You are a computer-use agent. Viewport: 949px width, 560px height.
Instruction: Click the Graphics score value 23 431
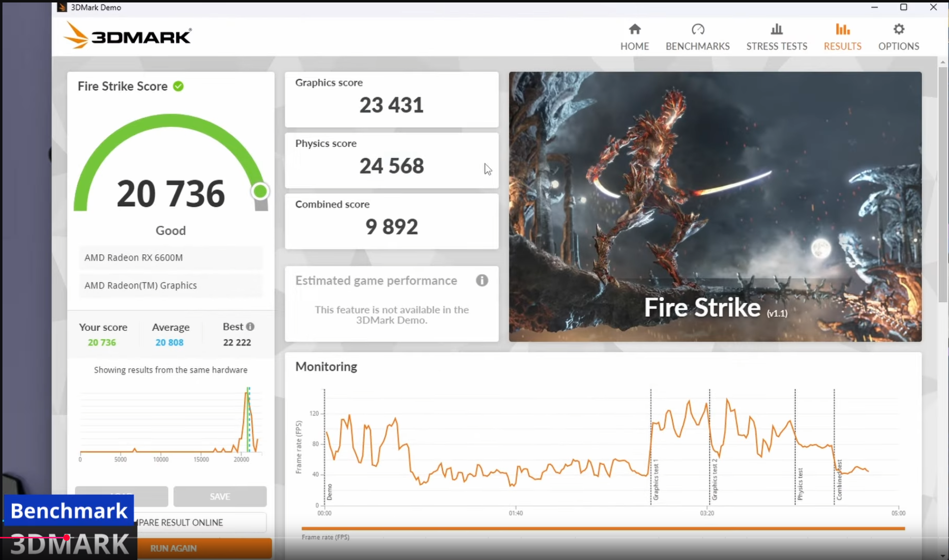[x=391, y=105]
